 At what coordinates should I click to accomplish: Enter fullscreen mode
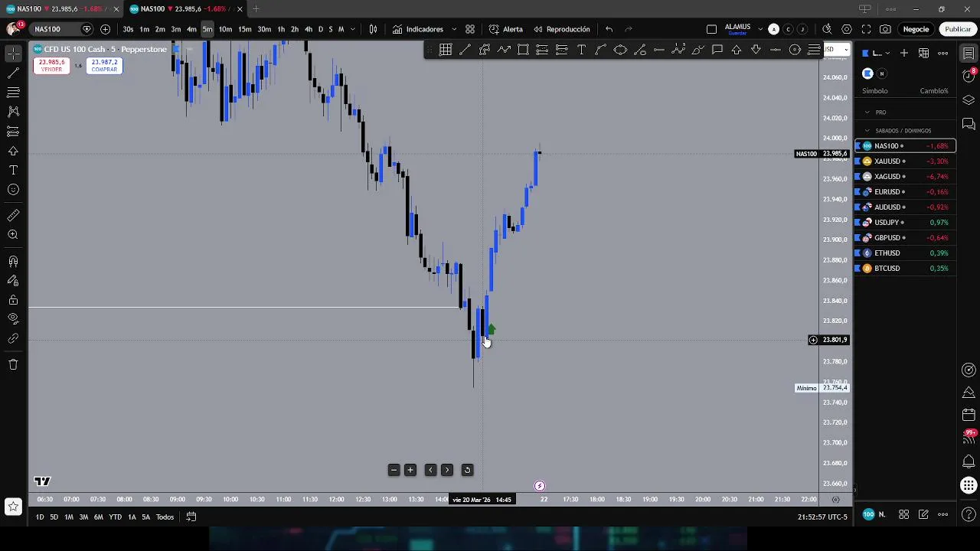[866, 29]
